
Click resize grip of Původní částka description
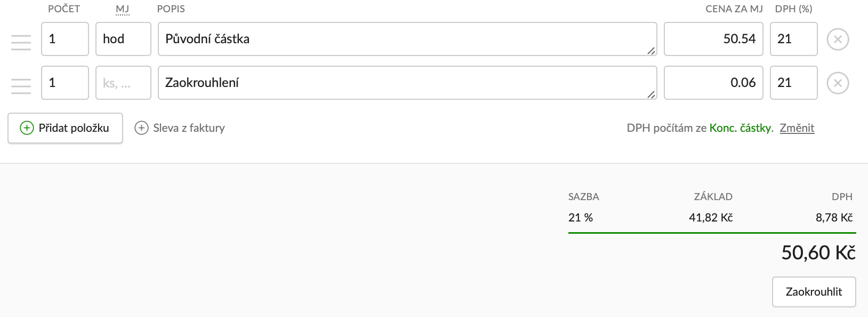(x=651, y=51)
